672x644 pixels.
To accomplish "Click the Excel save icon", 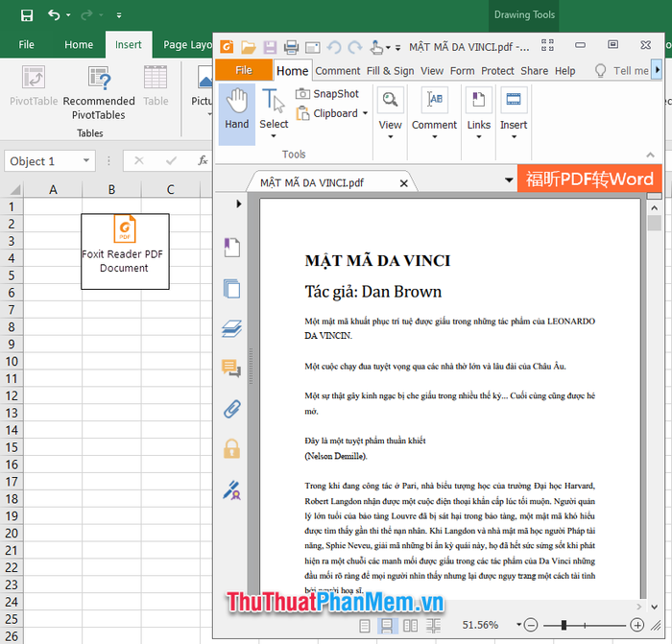I will coord(26,15).
